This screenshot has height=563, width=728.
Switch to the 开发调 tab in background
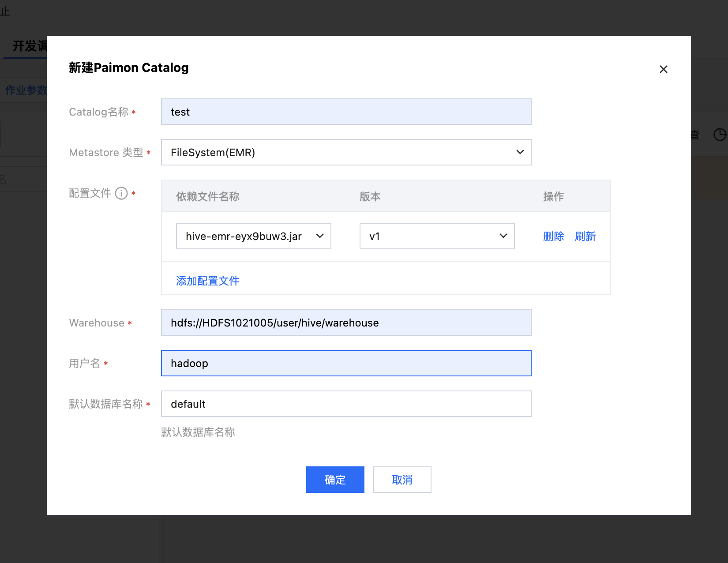point(29,46)
